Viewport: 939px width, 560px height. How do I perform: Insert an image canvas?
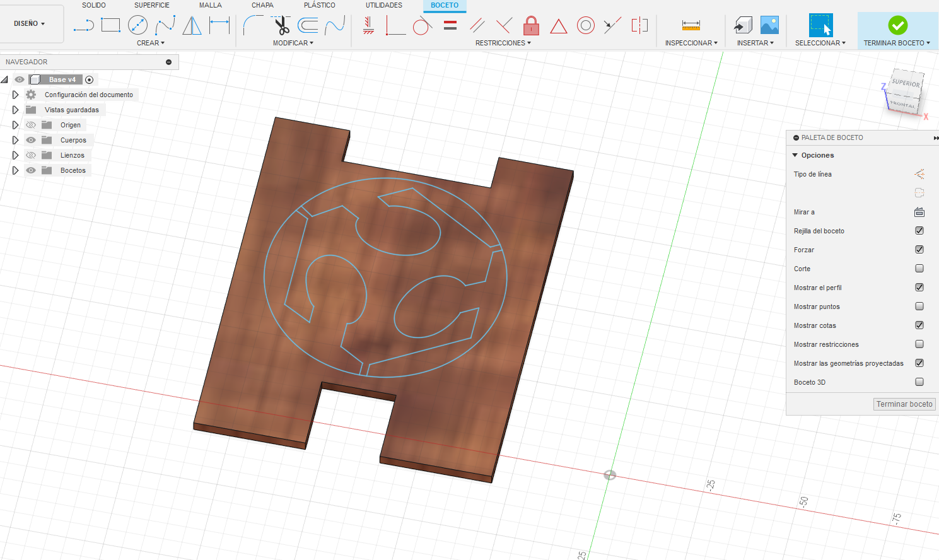[x=769, y=25]
